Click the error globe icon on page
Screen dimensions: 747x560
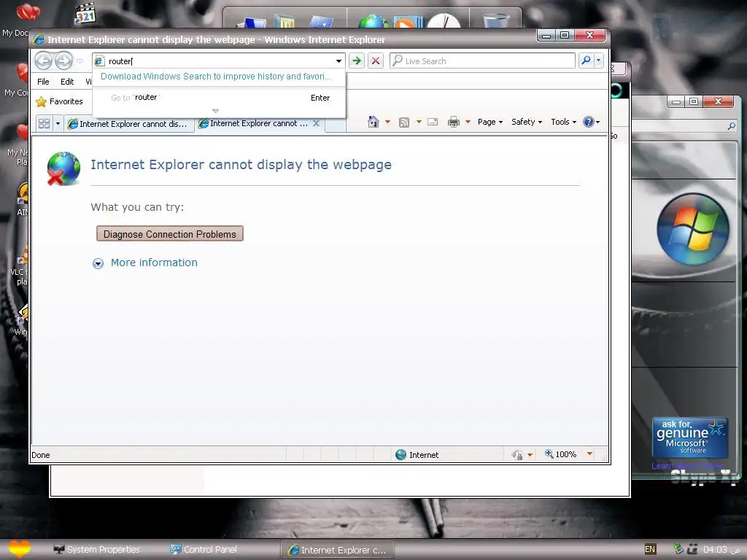click(64, 168)
